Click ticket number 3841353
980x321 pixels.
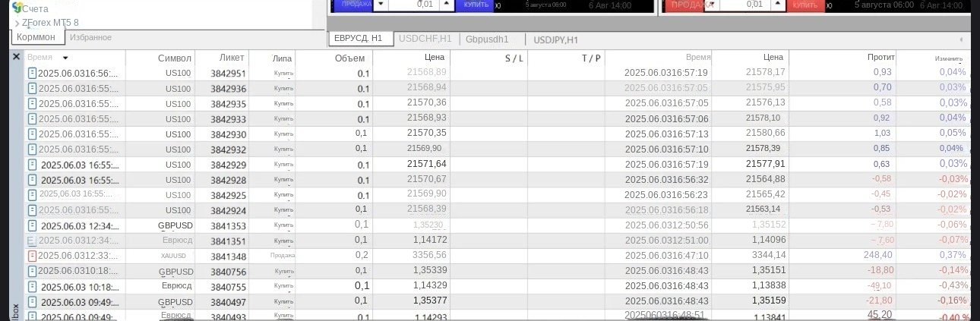[228, 226]
